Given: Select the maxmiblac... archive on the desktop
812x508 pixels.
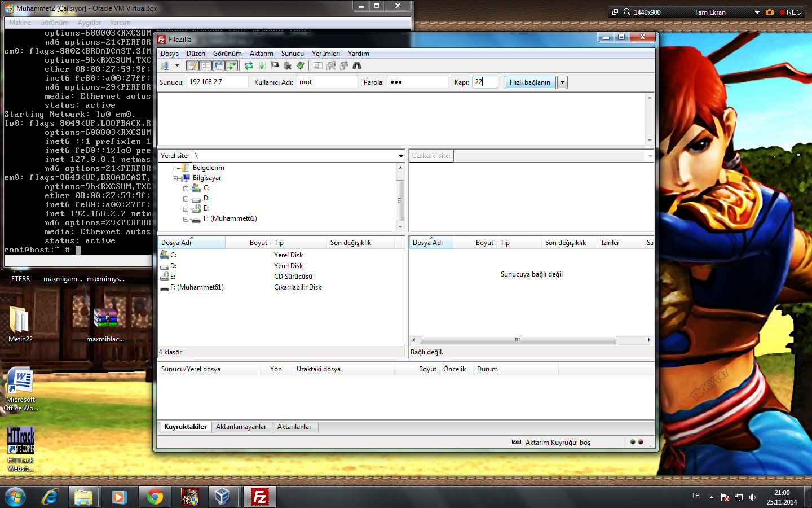Looking at the screenshot, I should [x=105, y=324].
